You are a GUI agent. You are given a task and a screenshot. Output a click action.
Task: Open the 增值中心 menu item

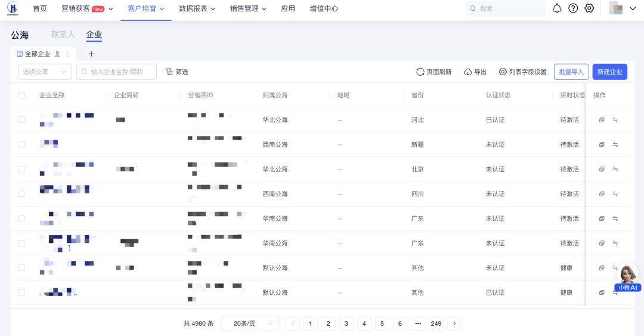tap(324, 9)
